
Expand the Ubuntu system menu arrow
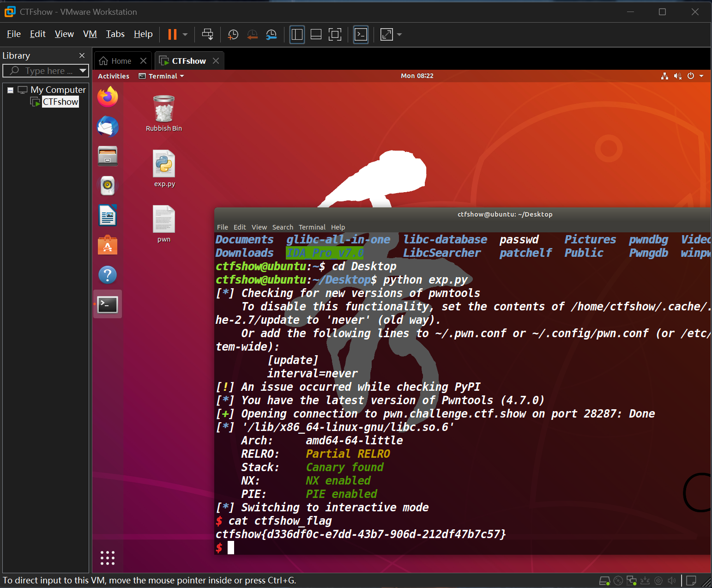click(701, 76)
